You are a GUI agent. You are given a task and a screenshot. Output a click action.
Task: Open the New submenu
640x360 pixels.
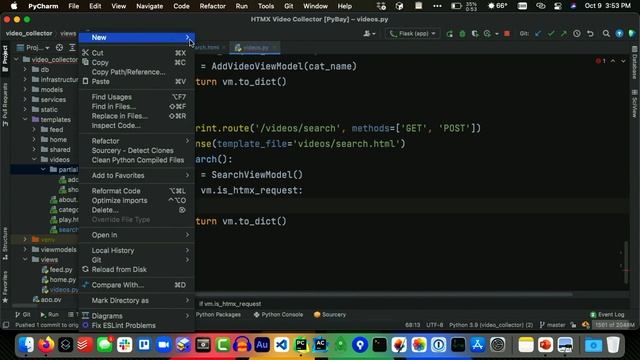click(136, 38)
